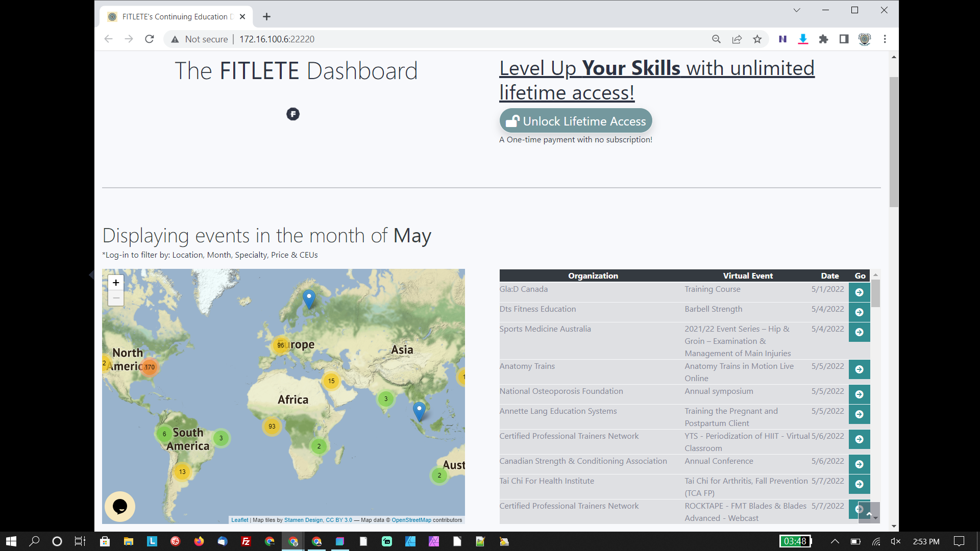Click the round FITLETE logo icon
Screen dimensions: 980x551
pyautogui.click(x=293, y=114)
